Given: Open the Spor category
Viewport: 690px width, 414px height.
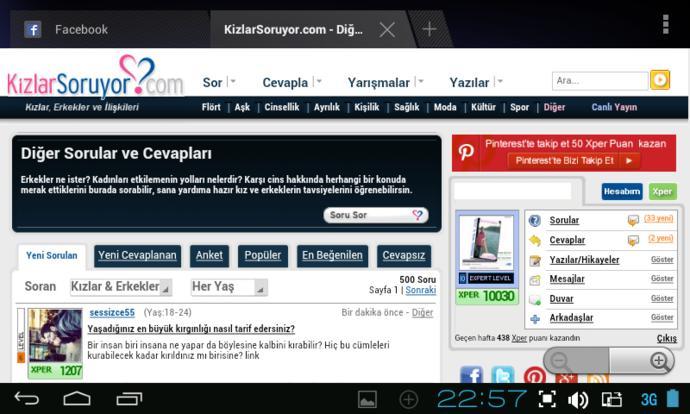Looking at the screenshot, I should [519, 107].
